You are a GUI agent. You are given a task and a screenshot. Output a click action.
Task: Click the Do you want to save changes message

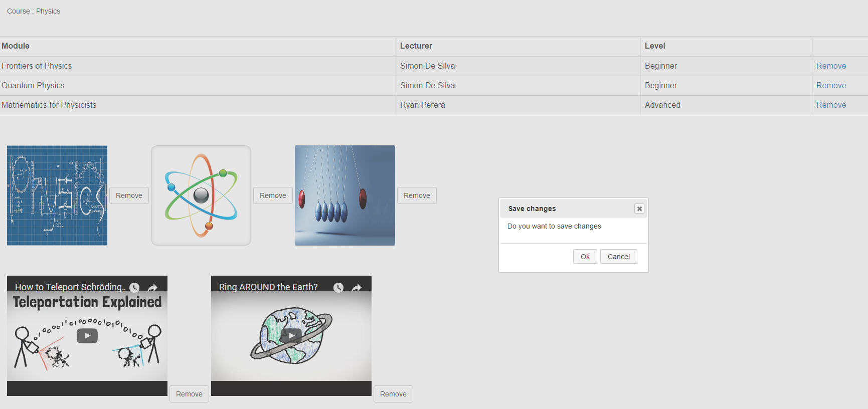click(554, 226)
